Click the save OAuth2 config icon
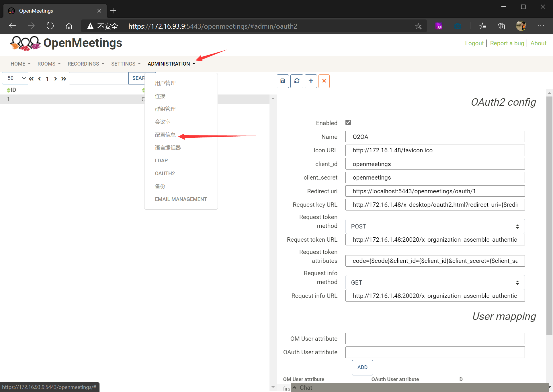The height and width of the screenshot is (392, 553). coord(283,81)
